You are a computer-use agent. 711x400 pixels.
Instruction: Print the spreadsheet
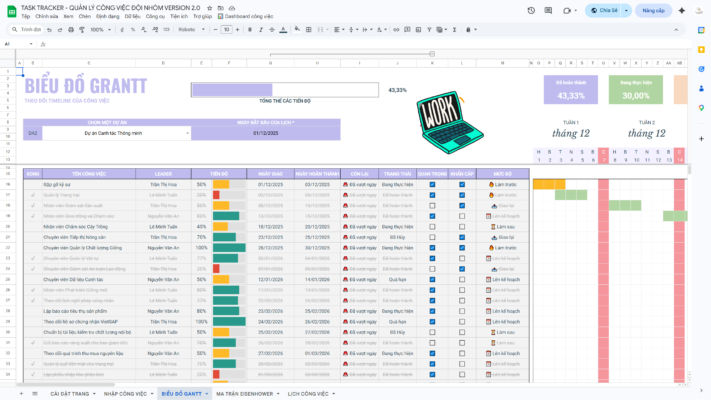tap(71, 29)
